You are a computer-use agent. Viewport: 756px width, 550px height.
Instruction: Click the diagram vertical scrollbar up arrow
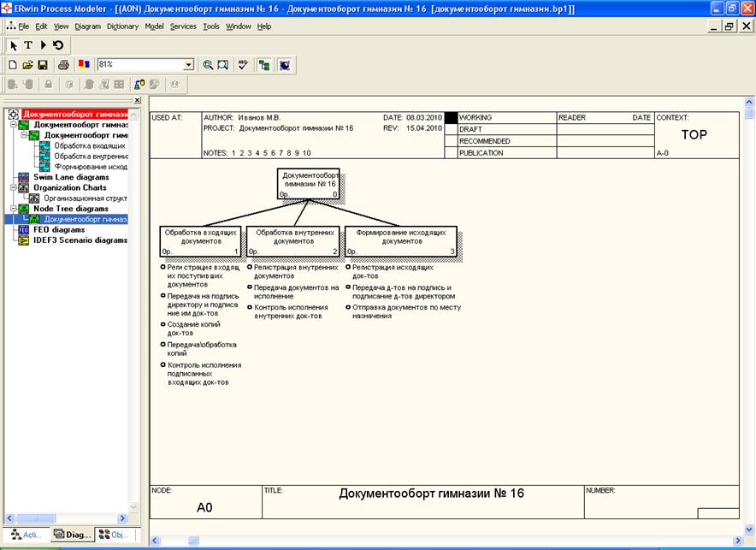tap(749, 102)
